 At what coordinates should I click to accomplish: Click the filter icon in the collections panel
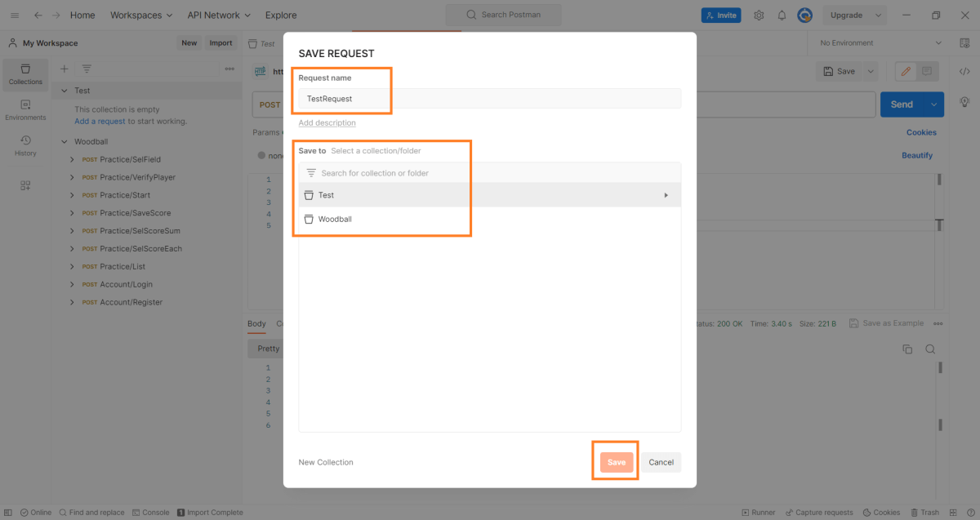[87, 69]
